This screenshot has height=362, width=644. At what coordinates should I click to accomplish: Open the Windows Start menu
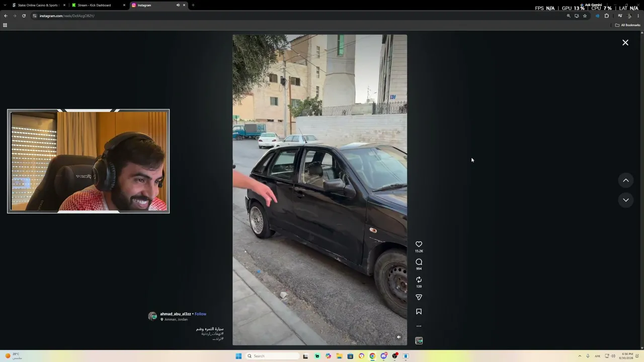(x=238, y=356)
